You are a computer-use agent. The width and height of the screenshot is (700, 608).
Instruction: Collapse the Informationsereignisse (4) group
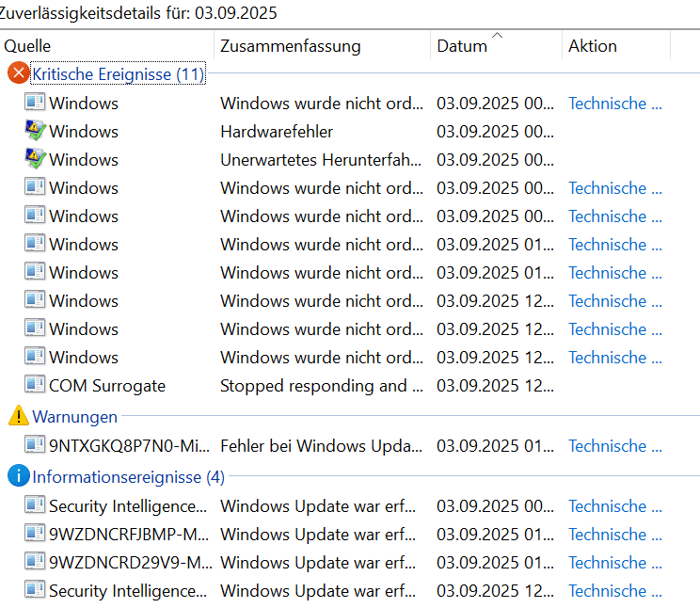(128, 477)
